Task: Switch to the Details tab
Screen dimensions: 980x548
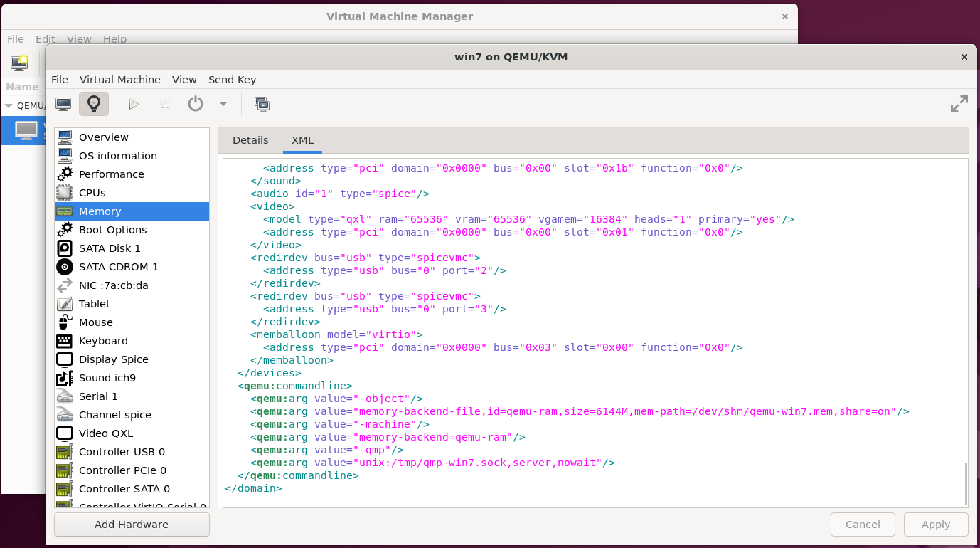Action: [250, 140]
